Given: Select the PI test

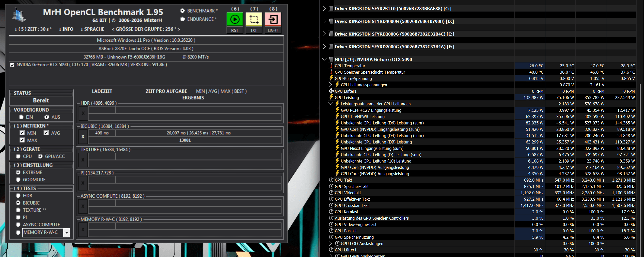Looking at the screenshot, I should point(18,217).
